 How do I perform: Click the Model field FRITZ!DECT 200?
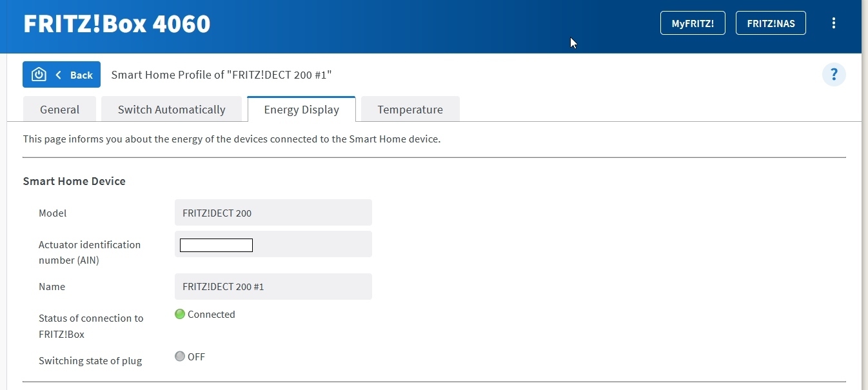pyautogui.click(x=273, y=213)
